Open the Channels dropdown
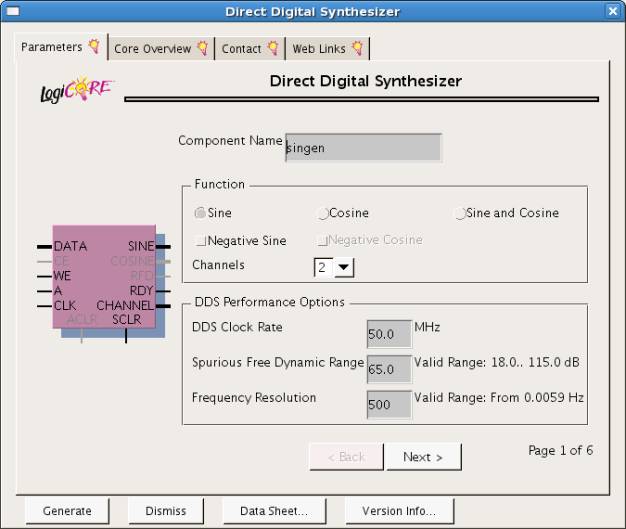Screen dimensions: 626x529 tap(344, 267)
